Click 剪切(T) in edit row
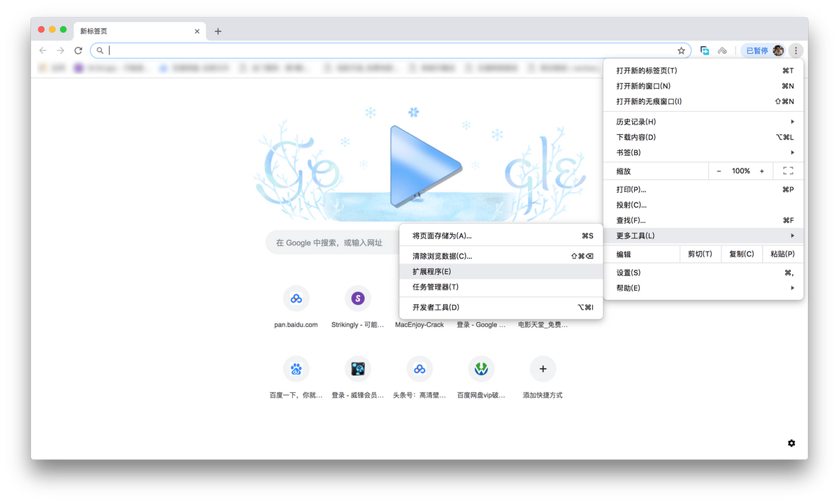The image size is (839, 504). [x=700, y=254]
